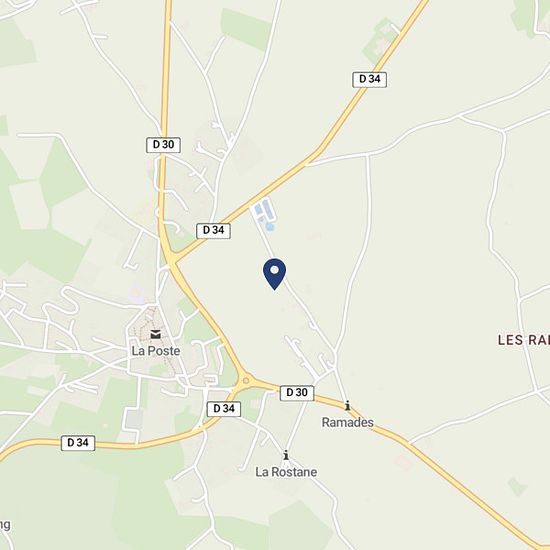This screenshot has height=550, width=550.
Task: Click the roundabout center on the D 30
Action: coord(246,381)
